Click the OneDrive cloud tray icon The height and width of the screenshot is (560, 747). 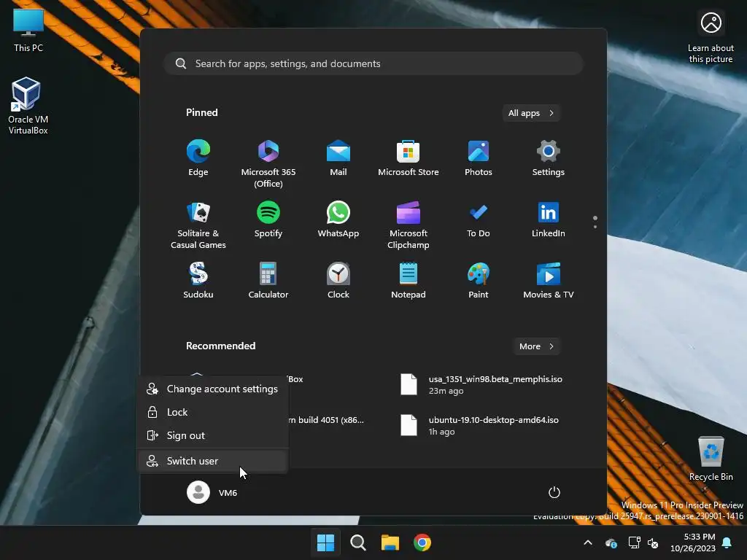(611, 542)
